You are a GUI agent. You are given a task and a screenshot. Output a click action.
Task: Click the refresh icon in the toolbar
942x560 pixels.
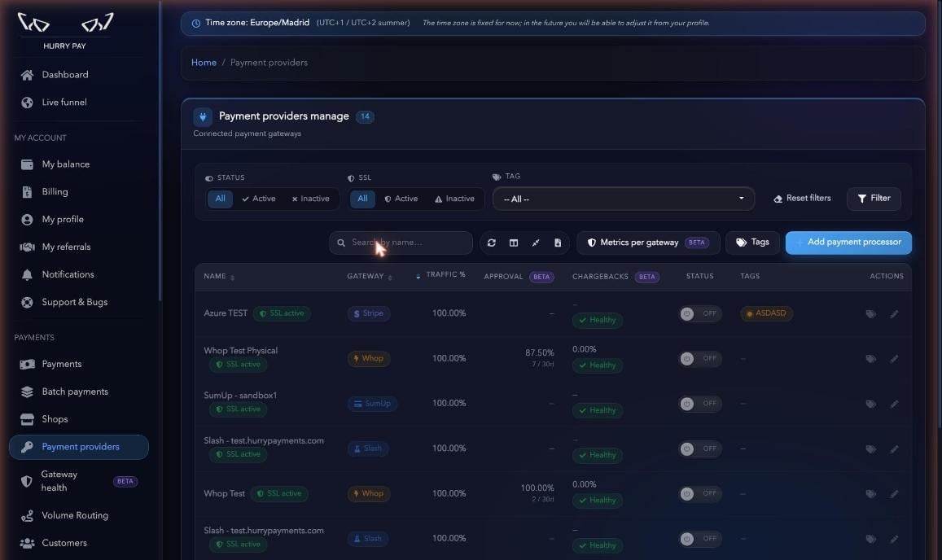coord(492,243)
